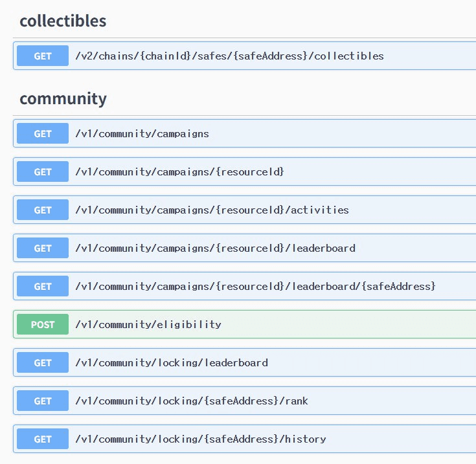
Task: Click GET badge for the collectibles endpoint
Action: [x=43, y=56]
